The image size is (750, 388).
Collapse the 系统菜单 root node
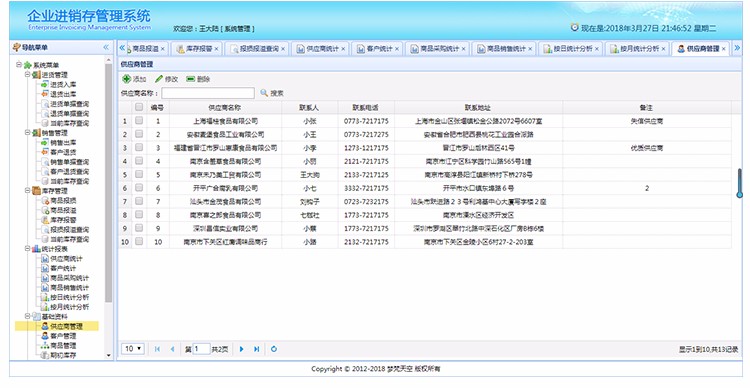point(19,65)
